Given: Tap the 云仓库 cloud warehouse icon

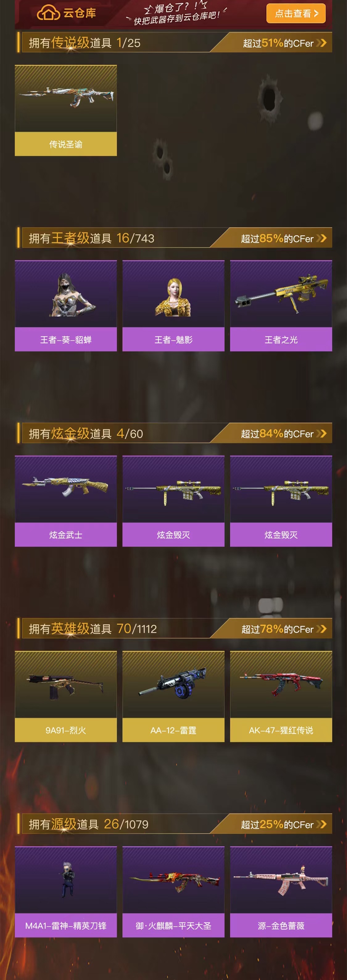Looking at the screenshot, I should coord(48,13).
